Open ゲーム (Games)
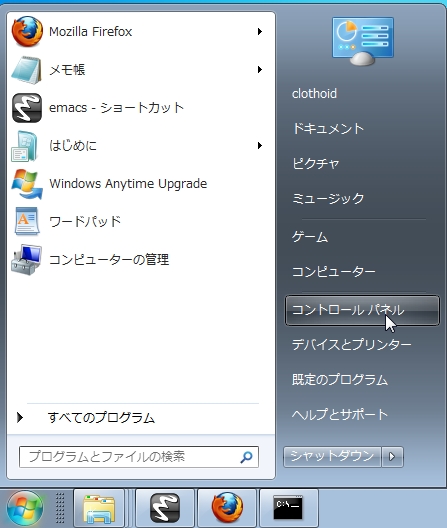Viewport: 447px width, 528px height. pyautogui.click(x=310, y=237)
